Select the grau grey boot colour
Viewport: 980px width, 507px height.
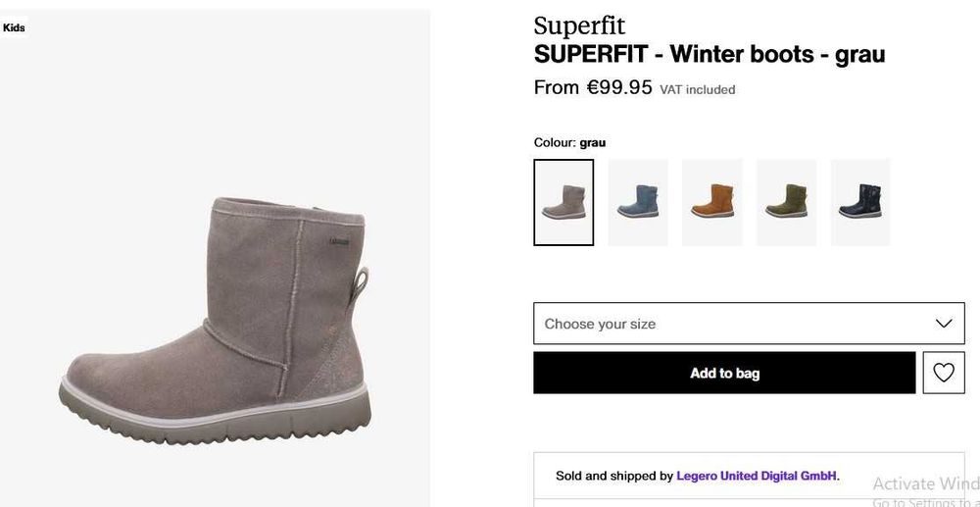tap(563, 202)
